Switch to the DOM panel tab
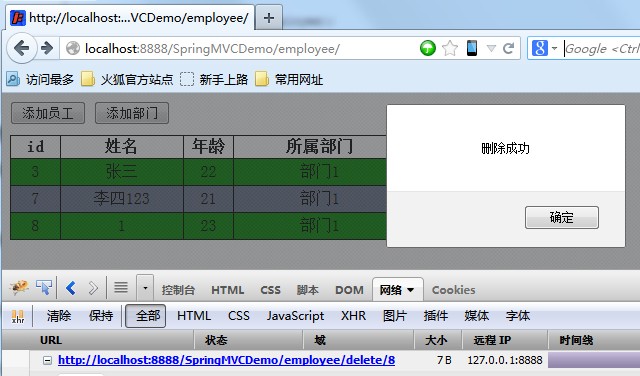 (x=349, y=290)
